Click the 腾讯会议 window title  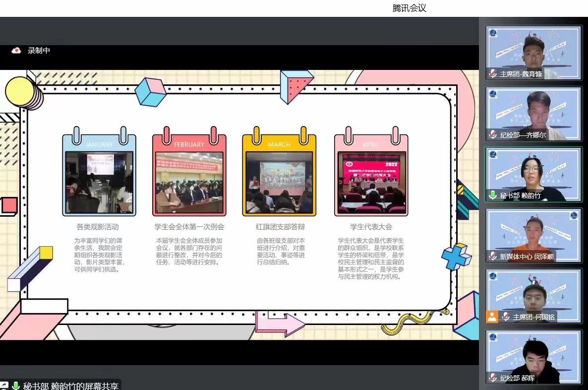[409, 8]
